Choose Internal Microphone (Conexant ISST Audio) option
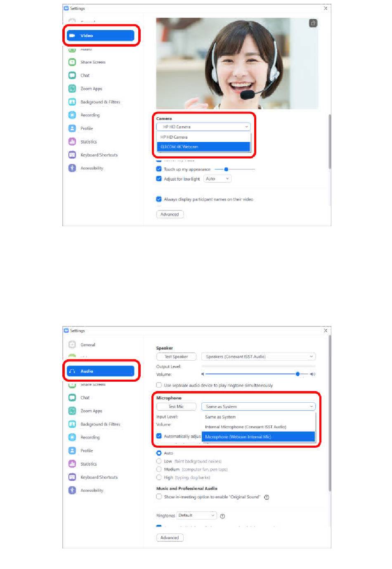This screenshot has height=569, width=392. (x=258, y=427)
